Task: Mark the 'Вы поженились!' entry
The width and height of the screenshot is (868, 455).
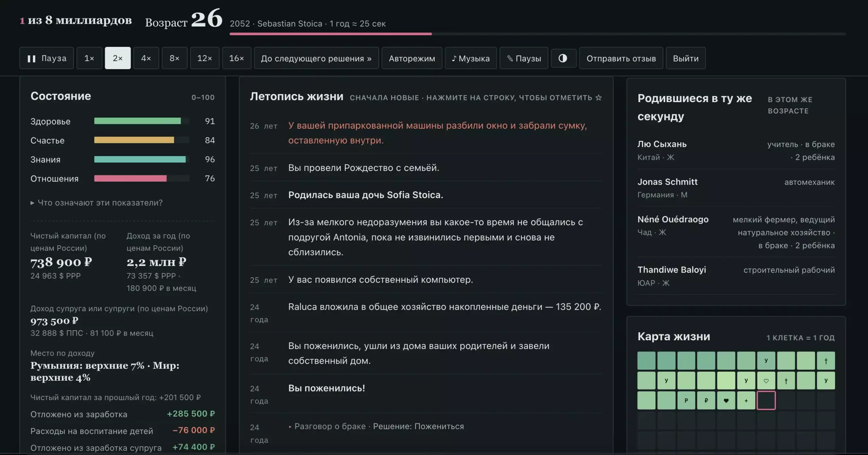Action: pyautogui.click(x=426, y=394)
